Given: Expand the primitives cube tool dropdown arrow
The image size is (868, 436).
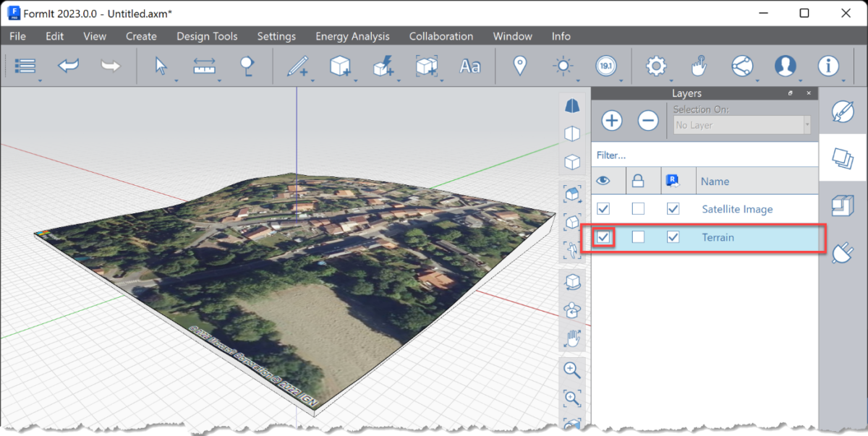Looking at the screenshot, I should 354,80.
